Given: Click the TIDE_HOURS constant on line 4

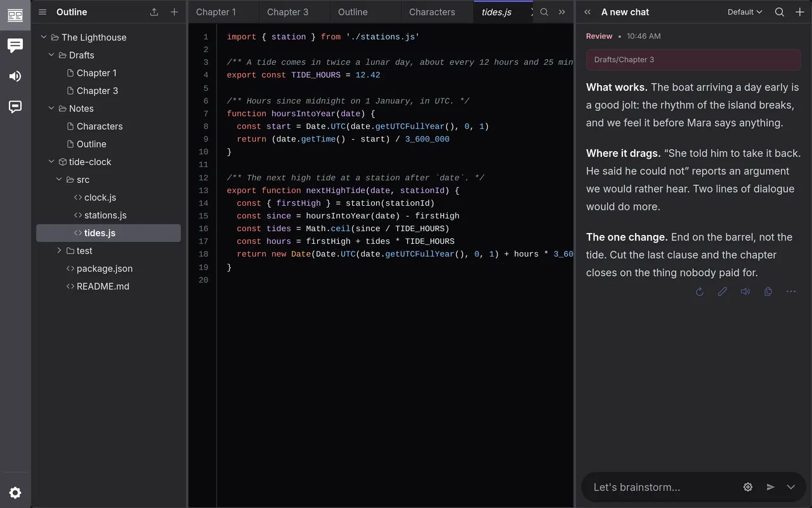Looking at the screenshot, I should tap(316, 75).
